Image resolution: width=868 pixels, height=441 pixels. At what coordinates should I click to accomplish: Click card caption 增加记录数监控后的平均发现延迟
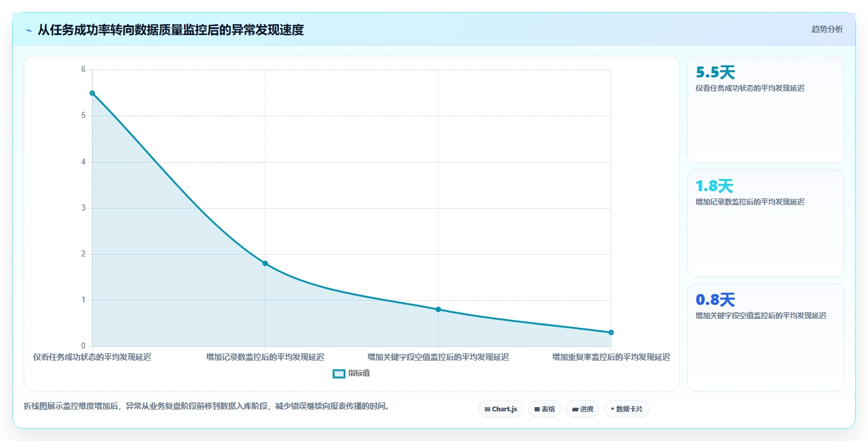(x=750, y=202)
